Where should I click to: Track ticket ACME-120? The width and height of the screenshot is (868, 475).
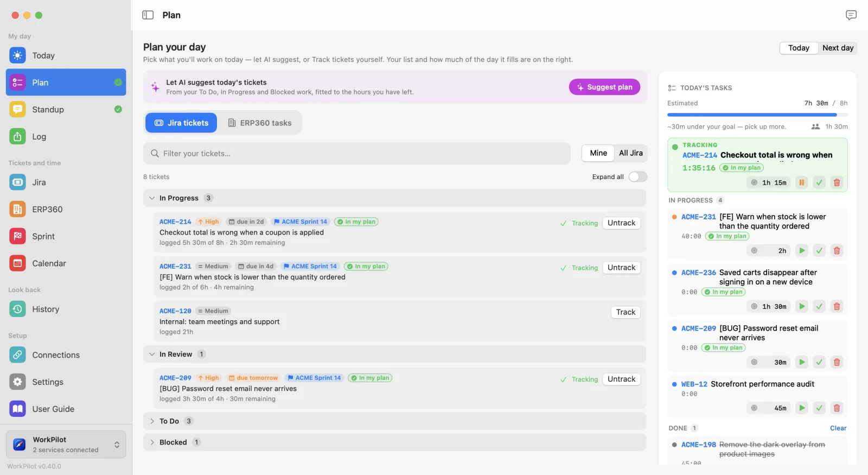(626, 312)
